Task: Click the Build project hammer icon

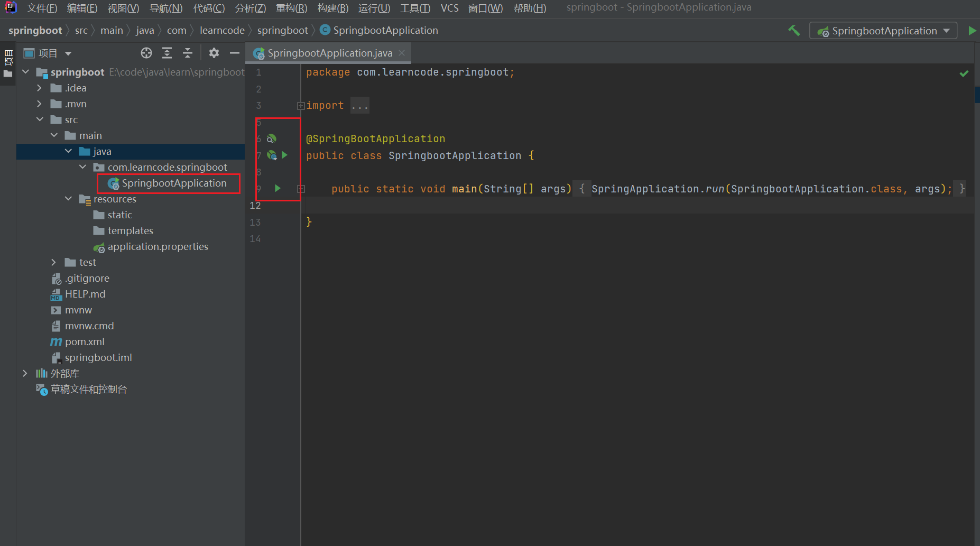Action: coord(793,31)
